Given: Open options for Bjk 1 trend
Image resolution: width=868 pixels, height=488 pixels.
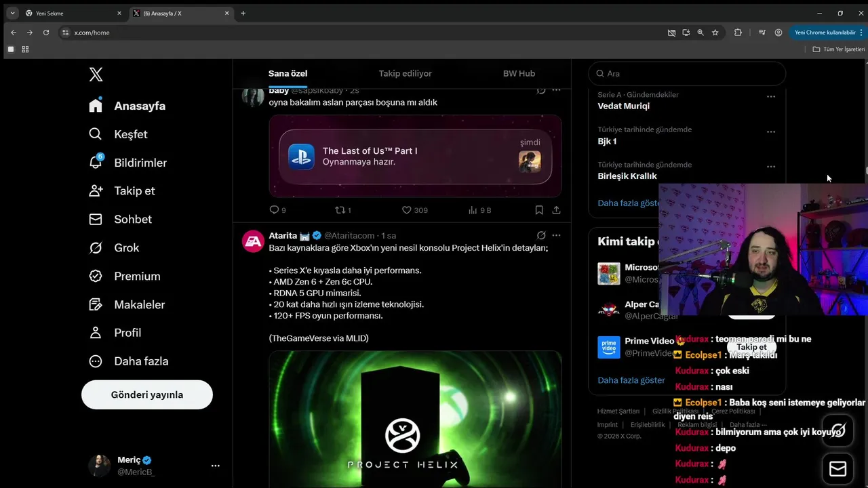Looking at the screenshot, I should (x=771, y=131).
